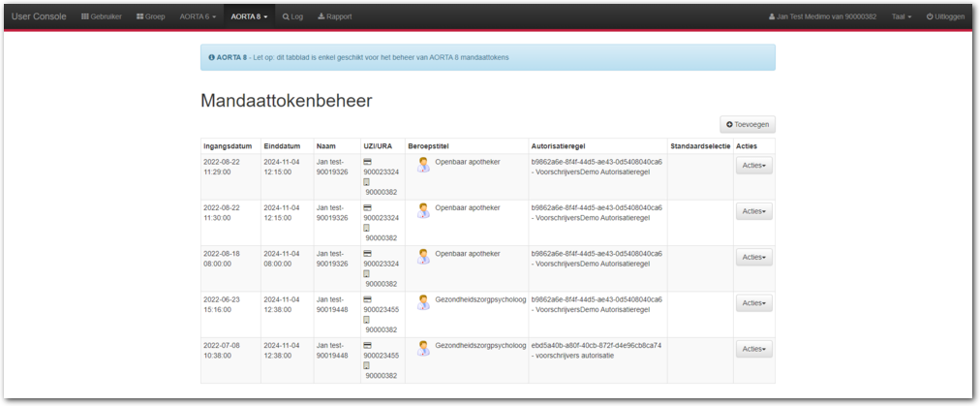The height and width of the screenshot is (406, 980).
Task: Click Uitloggen to sign out
Action: coord(945,16)
